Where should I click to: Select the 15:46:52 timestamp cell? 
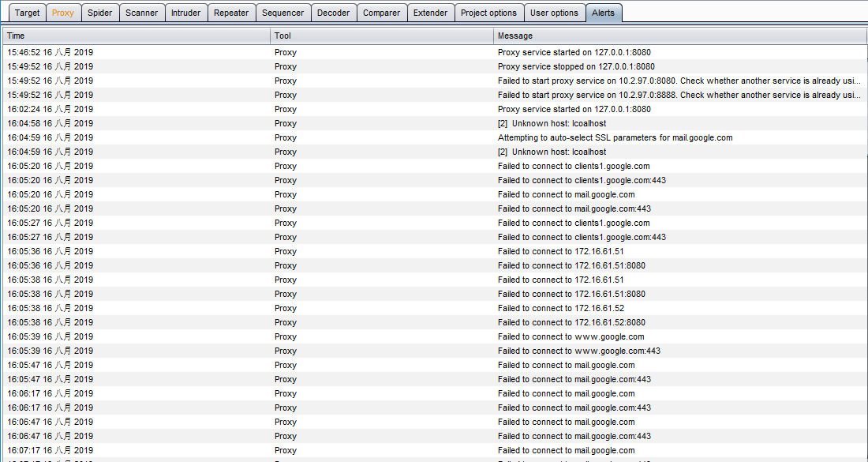pos(51,53)
